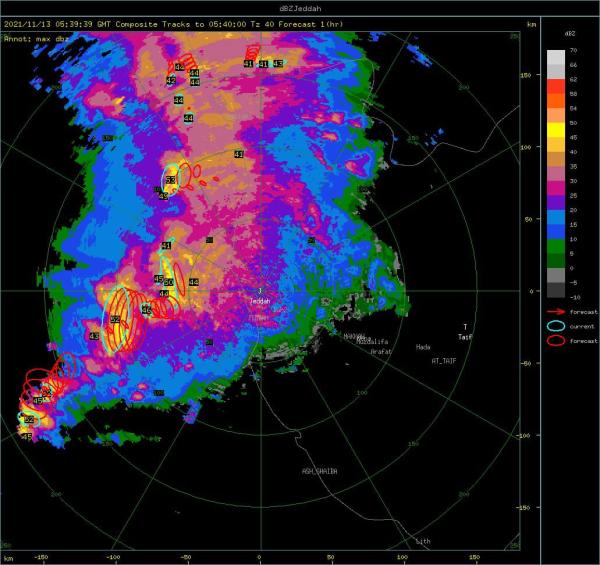Image resolution: width=600 pixels, height=565 pixels.
Task: Pick the orange 54-58 dBZ color swatch
Action: click(556, 101)
